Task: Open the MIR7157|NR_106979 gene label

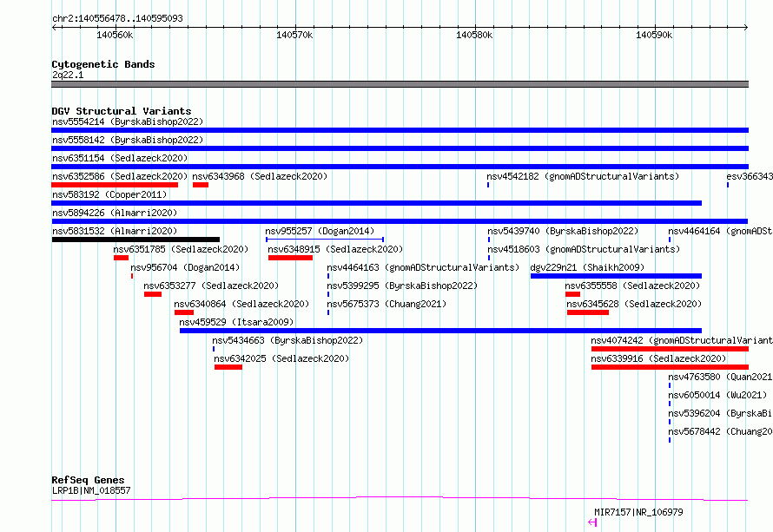Action: coord(638,512)
